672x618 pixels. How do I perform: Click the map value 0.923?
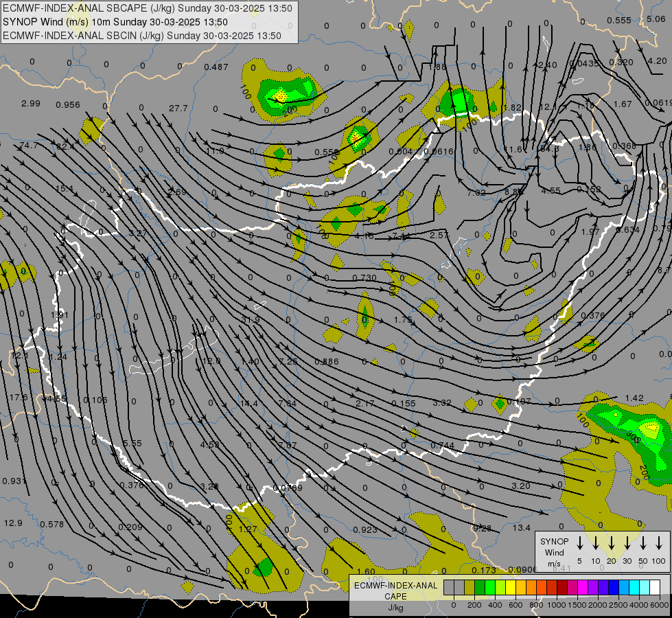click(365, 529)
